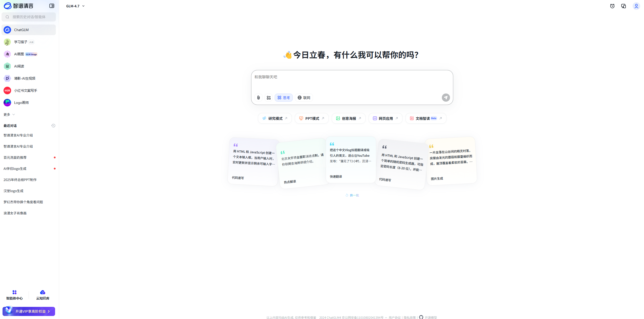Viewport: 644px width, 319px height.
Task: Open the agents grid icon in the input box
Action: click(269, 98)
